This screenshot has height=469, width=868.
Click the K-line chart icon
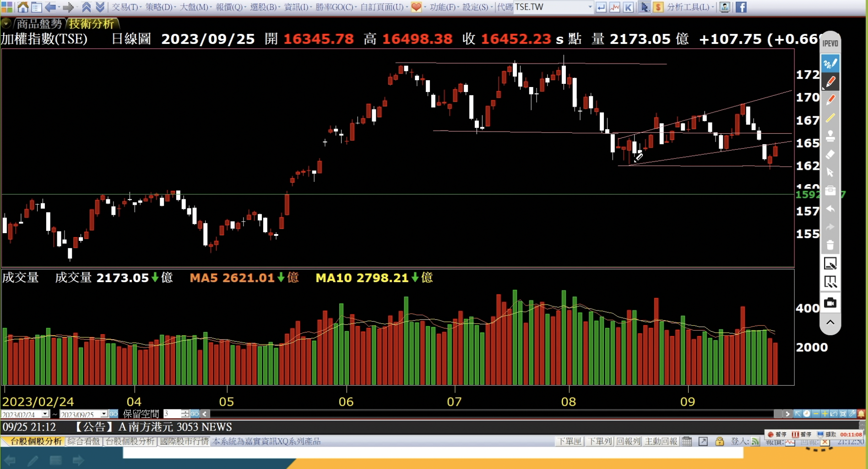coord(629,7)
